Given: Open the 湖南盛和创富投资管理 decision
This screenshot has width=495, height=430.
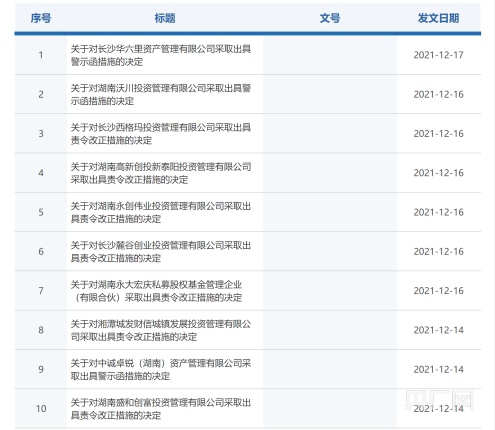Looking at the screenshot, I should (161, 409).
